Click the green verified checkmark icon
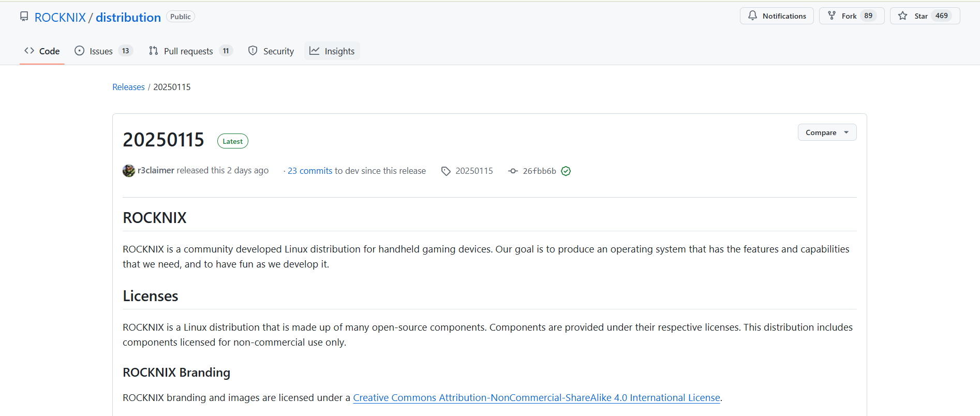This screenshot has width=980, height=416. [566, 171]
